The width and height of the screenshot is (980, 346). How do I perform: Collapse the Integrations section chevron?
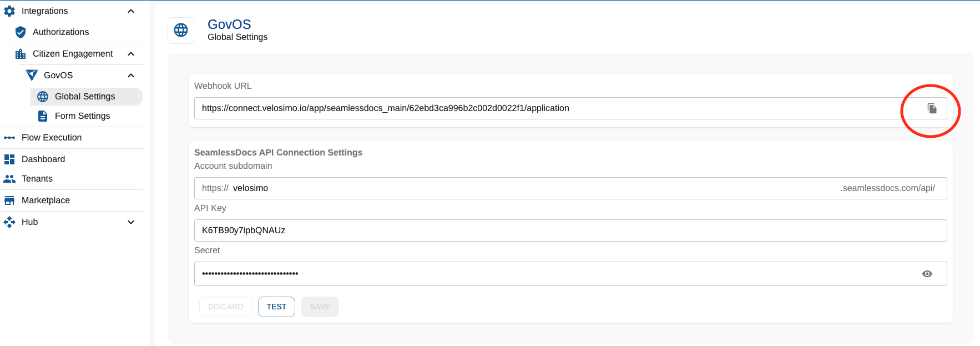pyautogui.click(x=131, y=11)
